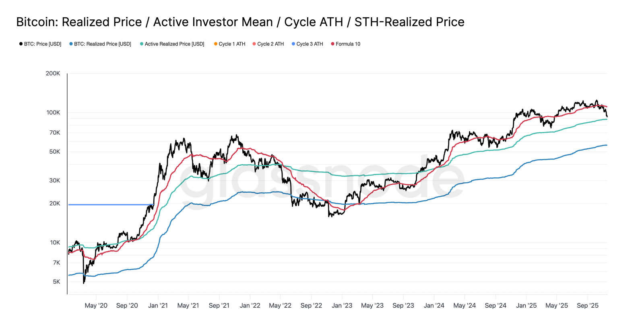Toggle Active Realized Price [USD] legend label
This screenshot has width=644, height=329.
[x=174, y=44]
